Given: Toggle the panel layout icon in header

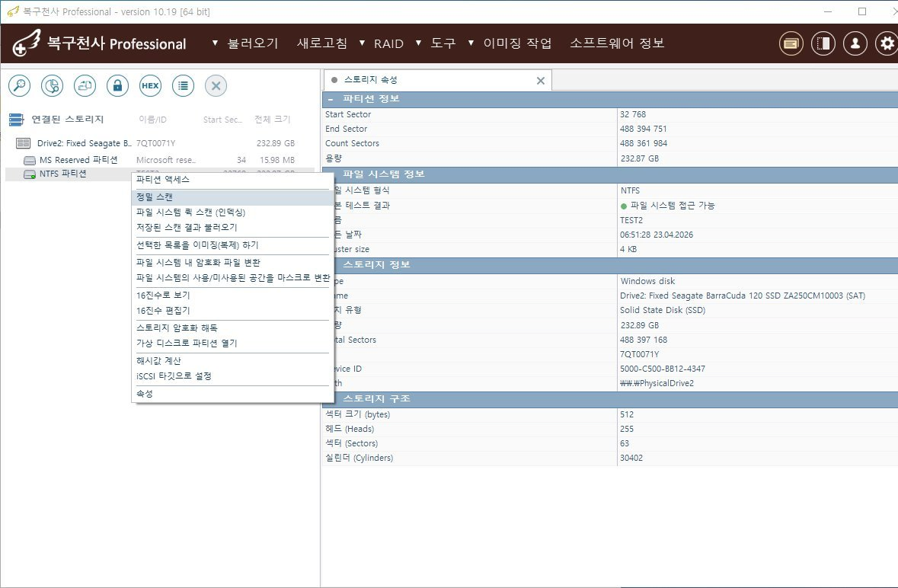Looking at the screenshot, I should pos(823,43).
